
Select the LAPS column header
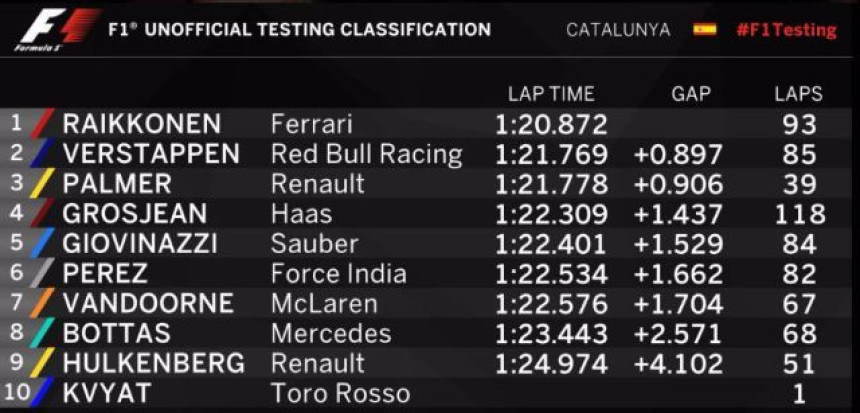(799, 94)
